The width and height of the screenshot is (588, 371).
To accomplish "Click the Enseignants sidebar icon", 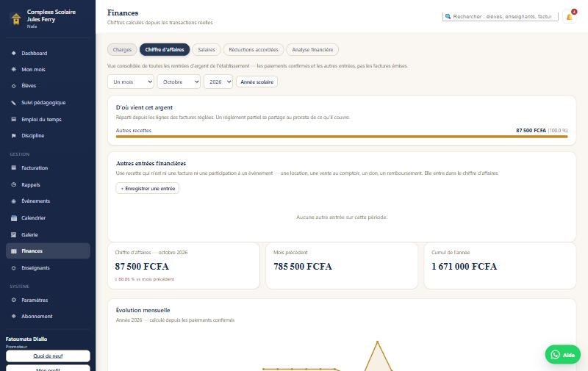I will [13, 268].
